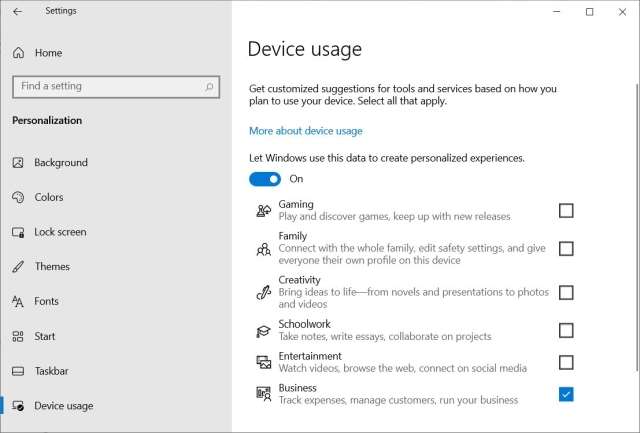Check the Entertainment checkbox
The height and width of the screenshot is (433, 640).
click(566, 362)
